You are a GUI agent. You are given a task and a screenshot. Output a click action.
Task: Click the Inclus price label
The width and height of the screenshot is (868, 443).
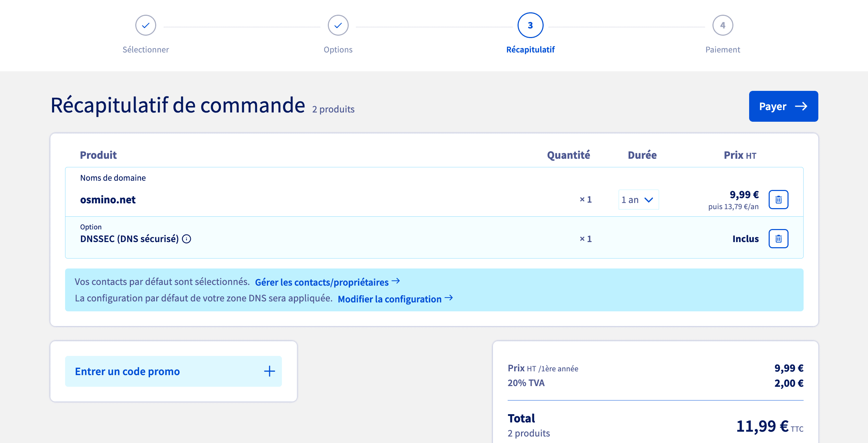746,239
